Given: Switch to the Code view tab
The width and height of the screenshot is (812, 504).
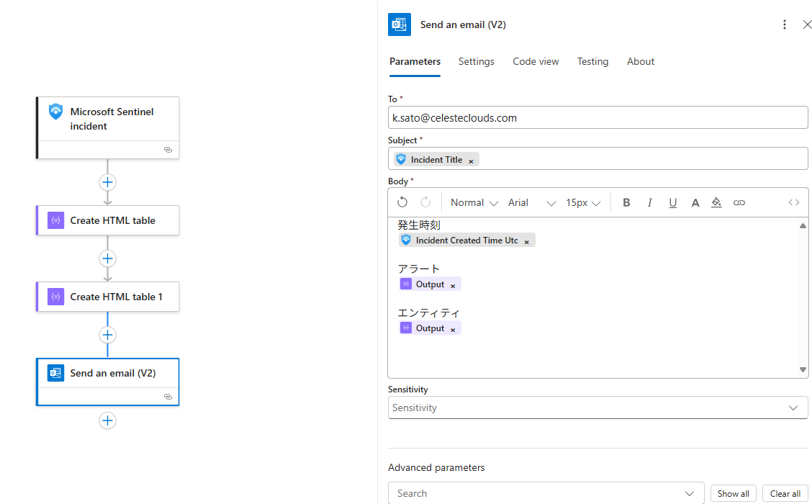Looking at the screenshot, I should pos(536,62).
